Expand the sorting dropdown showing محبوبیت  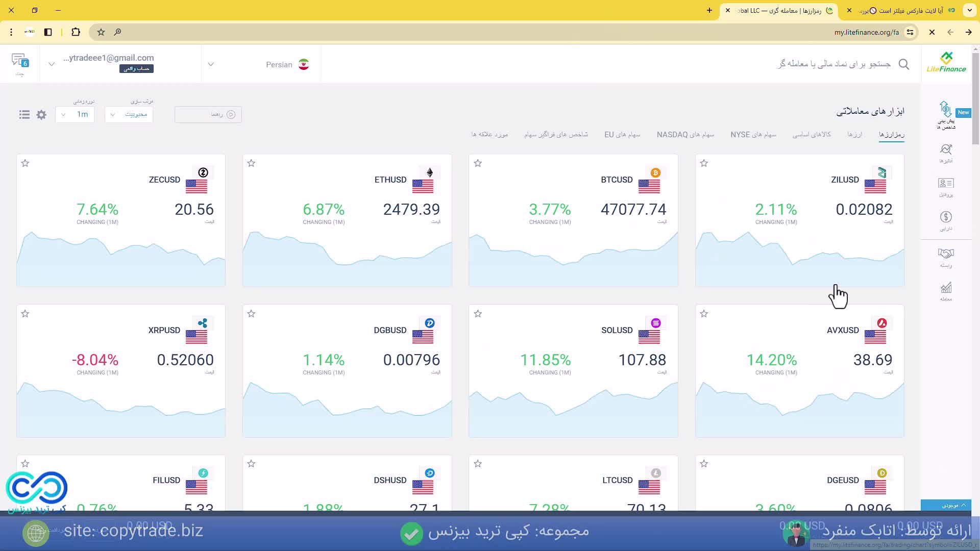pyautogui.click(x=129, y=114)
